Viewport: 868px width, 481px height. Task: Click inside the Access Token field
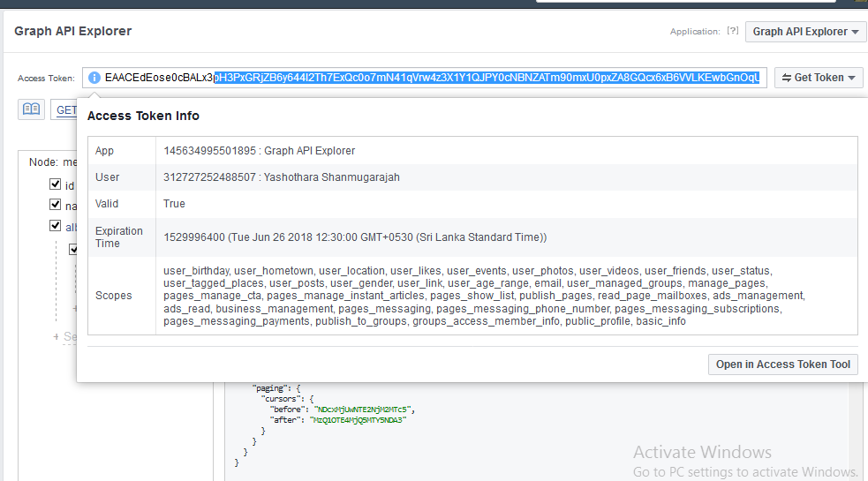point(425,78)
